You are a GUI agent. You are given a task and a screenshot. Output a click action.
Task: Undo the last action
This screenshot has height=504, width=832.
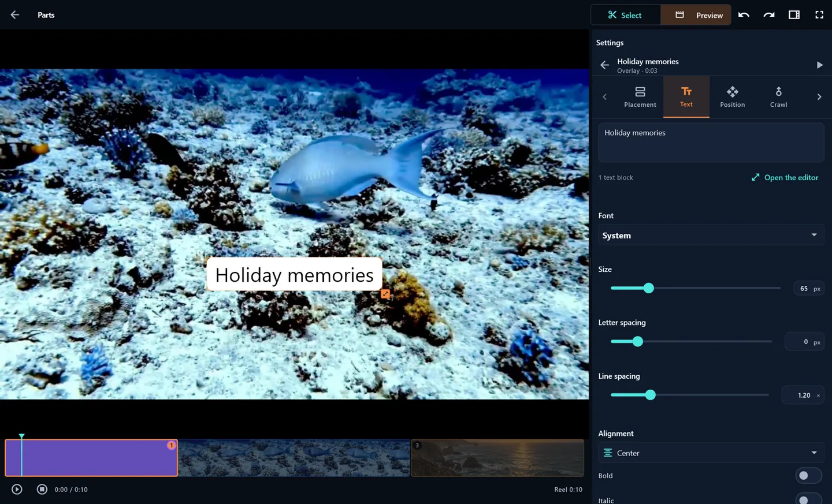[744, 15]
